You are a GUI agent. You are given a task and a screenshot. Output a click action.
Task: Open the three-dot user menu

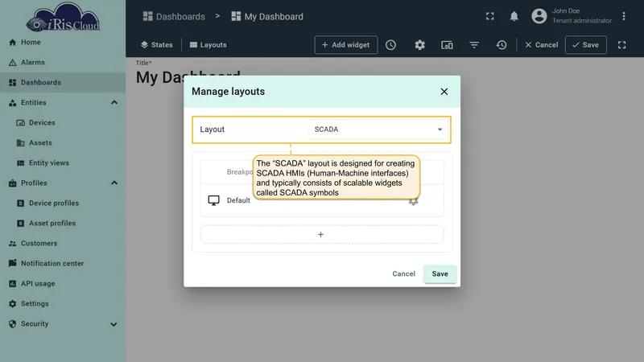623,16
